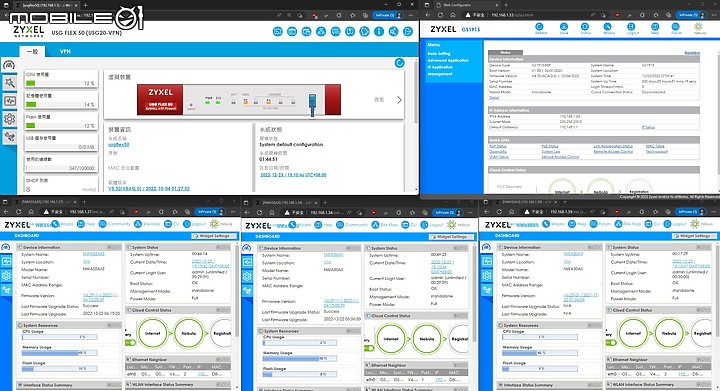Click Widget Settings button in 192.168.1.39 window
This screenshot has width=720, height=391.
tap(695, 236)
